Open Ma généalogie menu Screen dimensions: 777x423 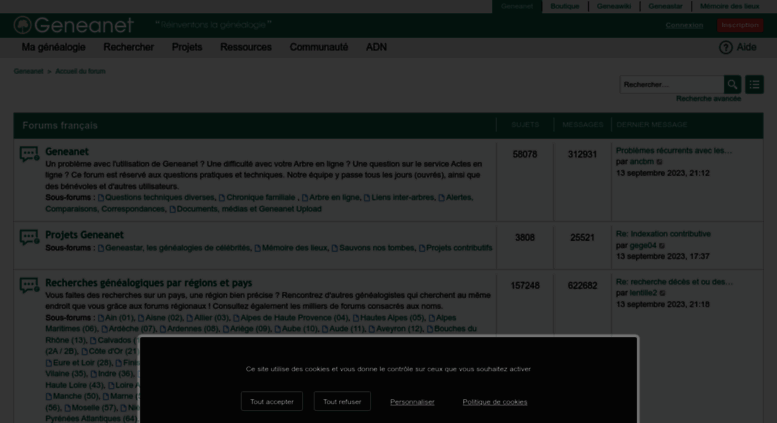(x=54, y=47)
